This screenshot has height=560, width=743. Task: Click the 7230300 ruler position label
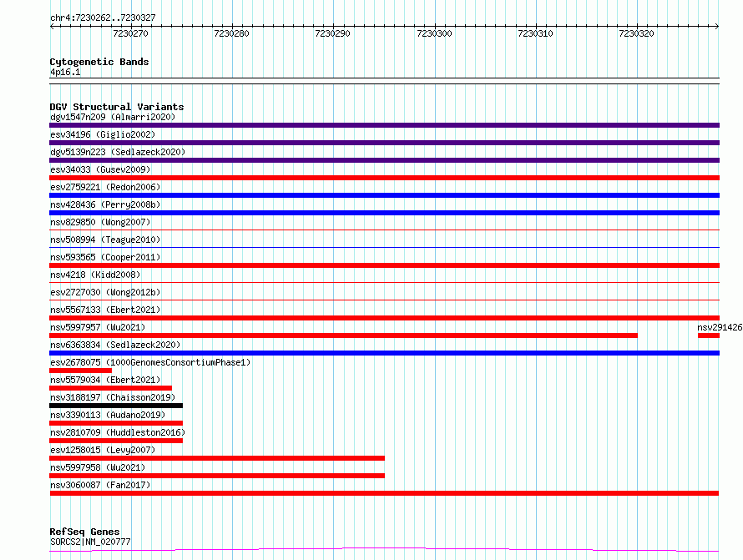coord(434,33)
